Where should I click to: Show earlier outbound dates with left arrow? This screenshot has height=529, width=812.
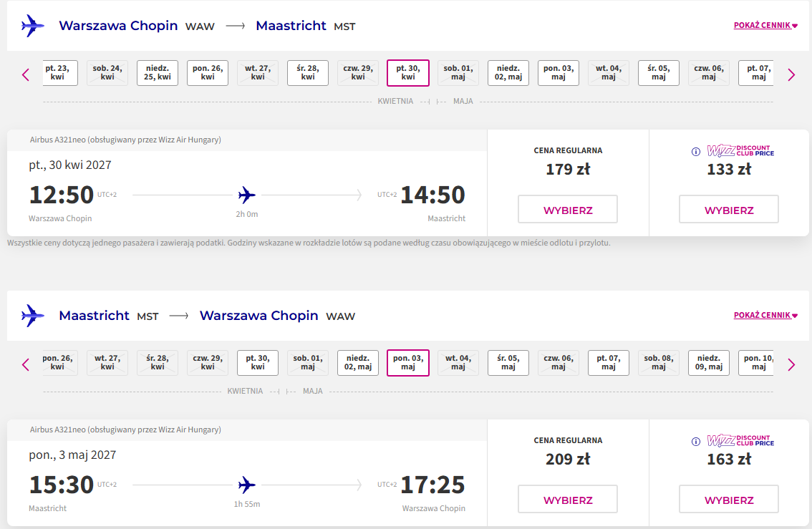click(26, 75)
